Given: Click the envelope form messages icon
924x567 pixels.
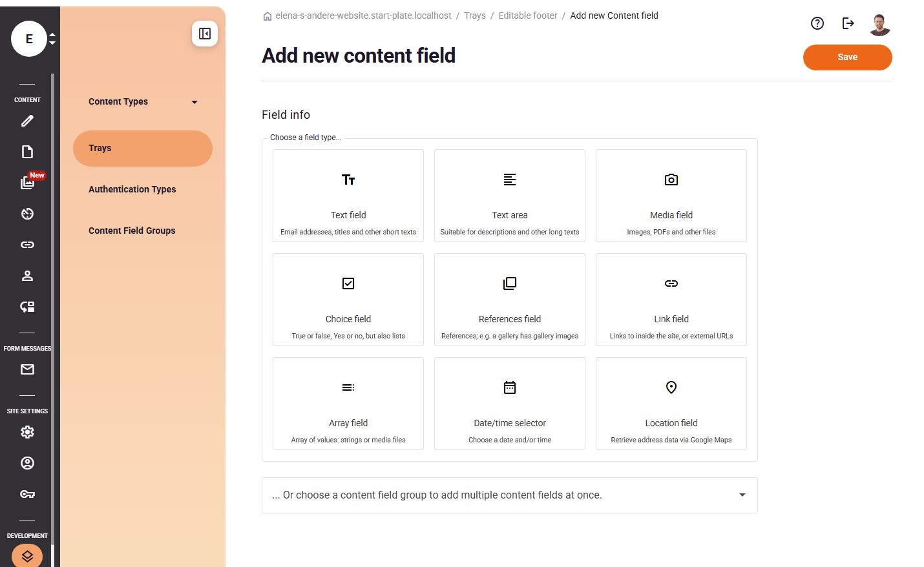Looking at the screenshot, I should coord(27,369).
